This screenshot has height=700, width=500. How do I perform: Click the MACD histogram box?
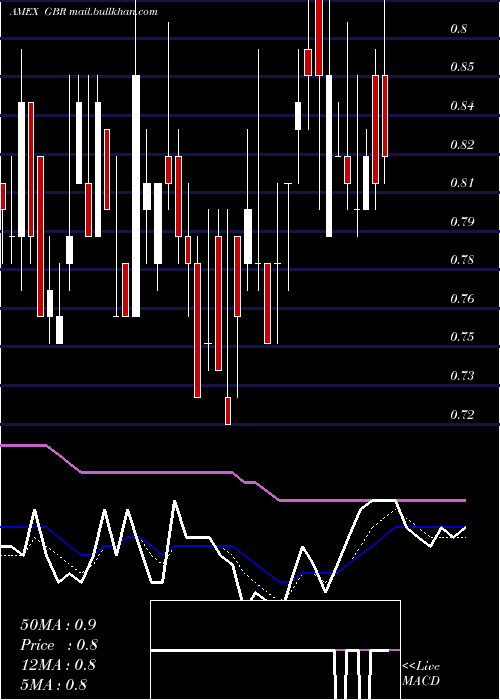coord(275,650)
